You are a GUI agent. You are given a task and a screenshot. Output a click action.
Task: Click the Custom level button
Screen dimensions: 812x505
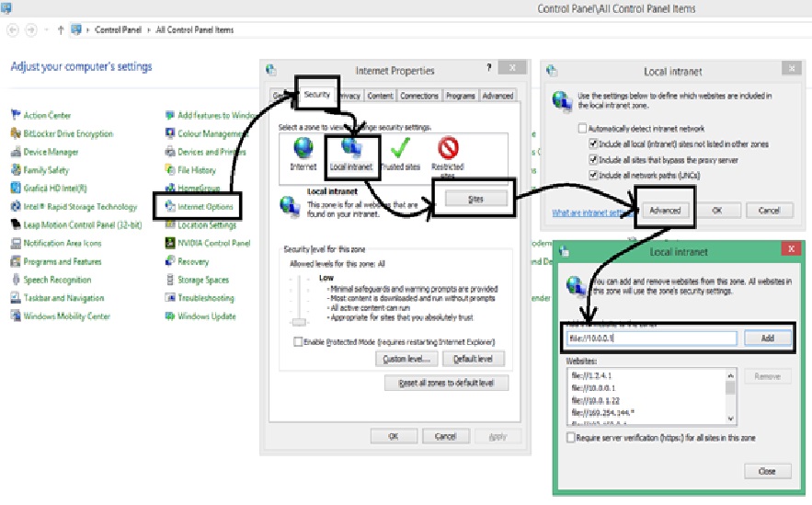[x=406, y=359]
